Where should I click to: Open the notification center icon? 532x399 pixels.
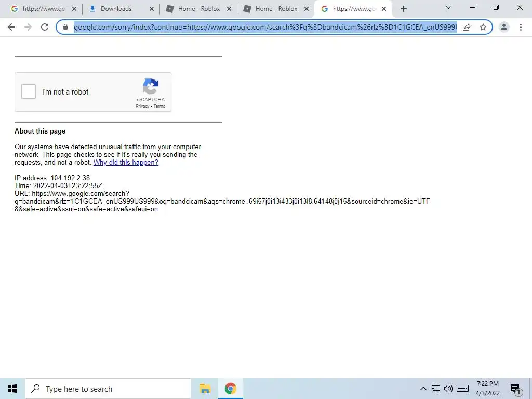tap(515, 390)
